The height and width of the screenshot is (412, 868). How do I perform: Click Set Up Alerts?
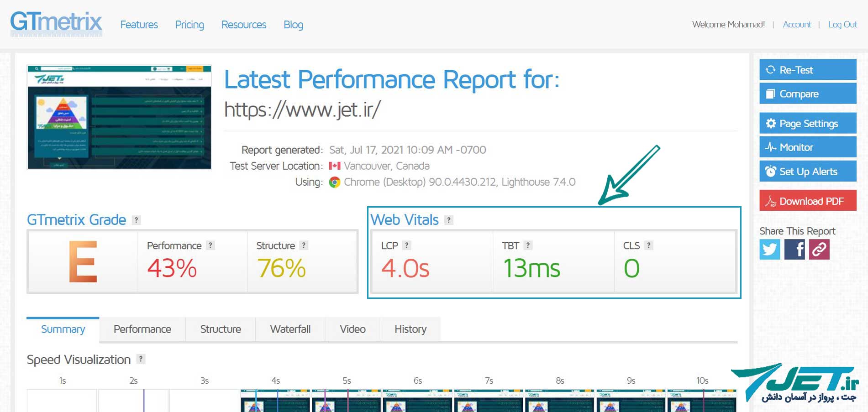pyautogui.click(x=808, y=171)
